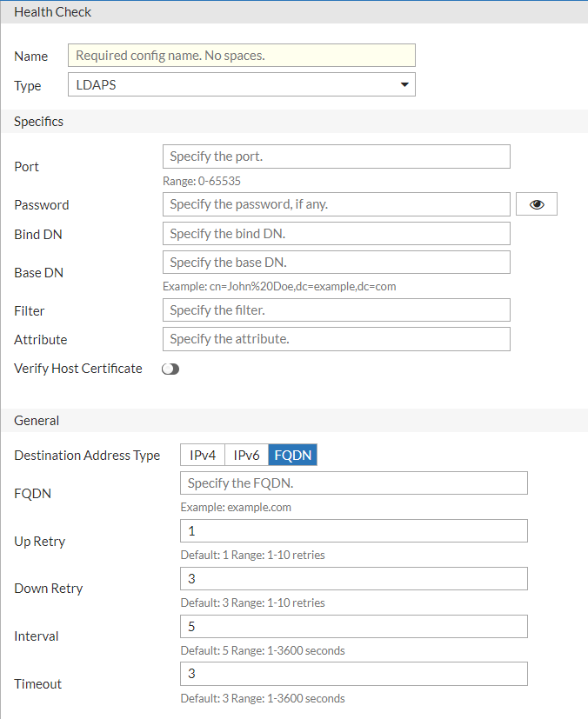Click the Down Retry value field

tap(354, 579)
